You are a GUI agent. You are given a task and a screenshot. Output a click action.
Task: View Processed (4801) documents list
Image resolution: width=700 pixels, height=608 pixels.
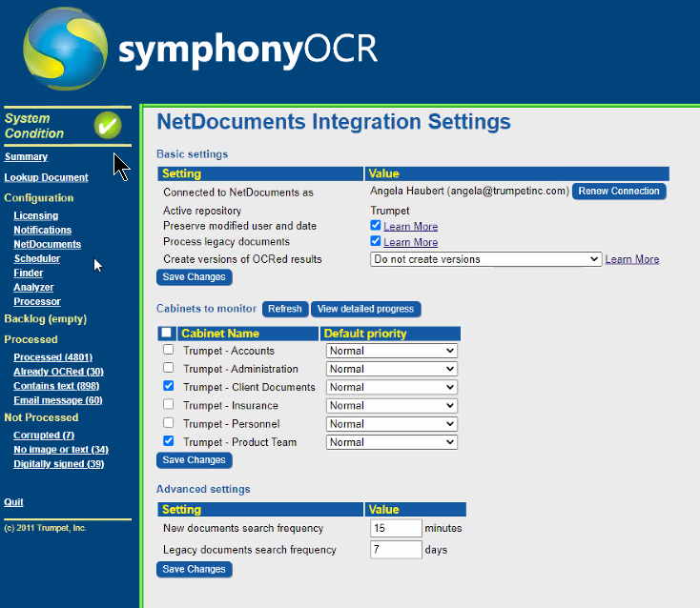[x=53, y=357]
